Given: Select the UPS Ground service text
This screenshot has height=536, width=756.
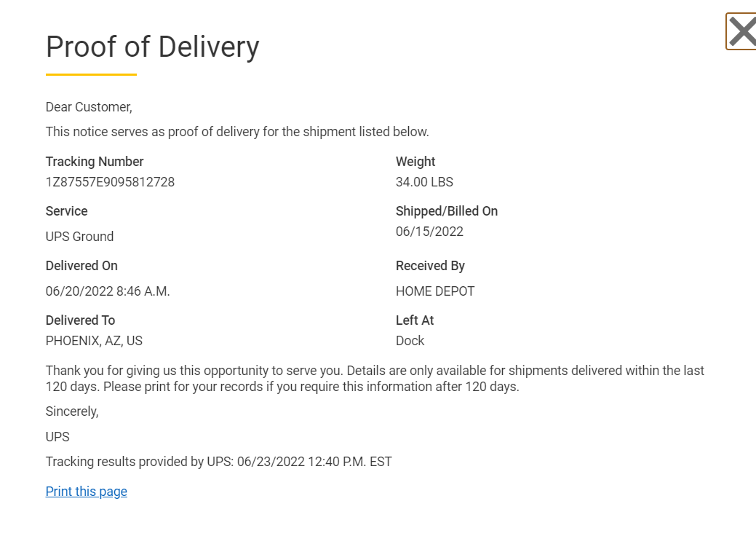Looking at the screenshot, I should point(79,237).
